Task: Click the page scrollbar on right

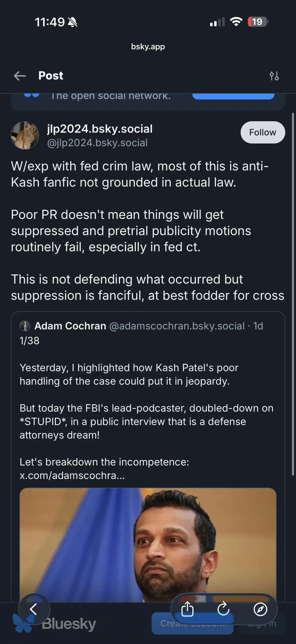Action: [x=293, y=295]
